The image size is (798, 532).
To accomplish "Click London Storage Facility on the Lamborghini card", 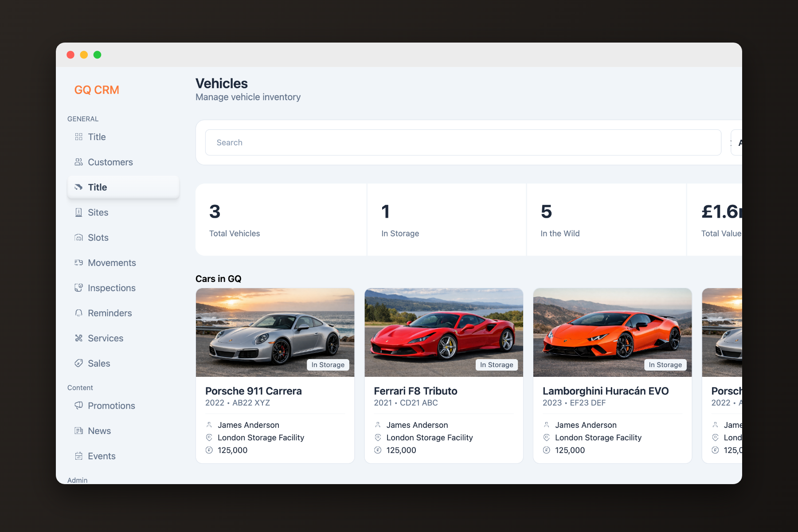I will pos(598,438).
